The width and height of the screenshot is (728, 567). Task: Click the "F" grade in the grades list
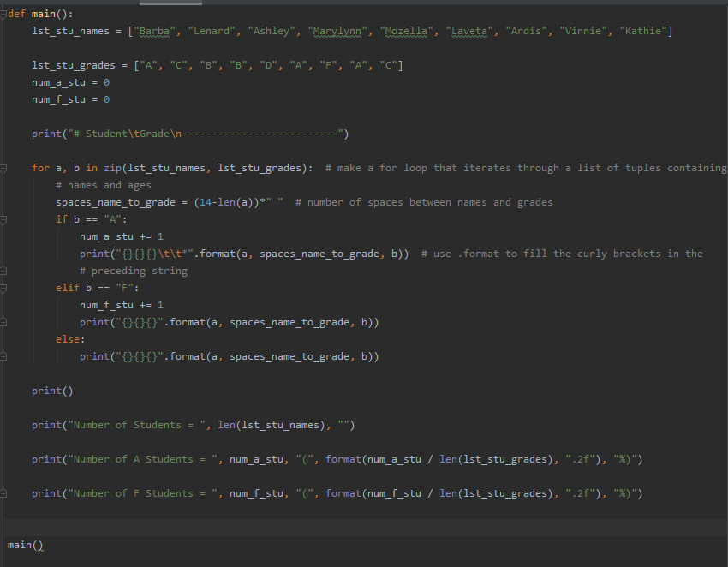(x=328, y=65)
